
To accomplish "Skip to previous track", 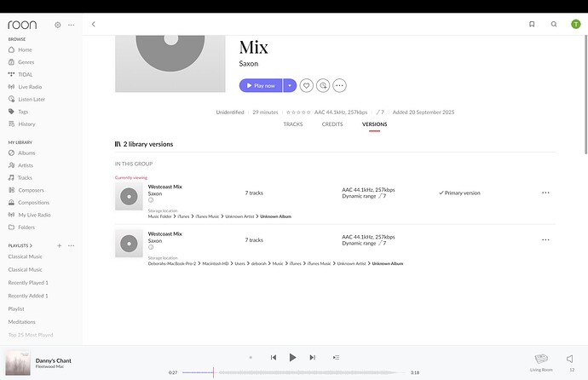I will point(274,358).
